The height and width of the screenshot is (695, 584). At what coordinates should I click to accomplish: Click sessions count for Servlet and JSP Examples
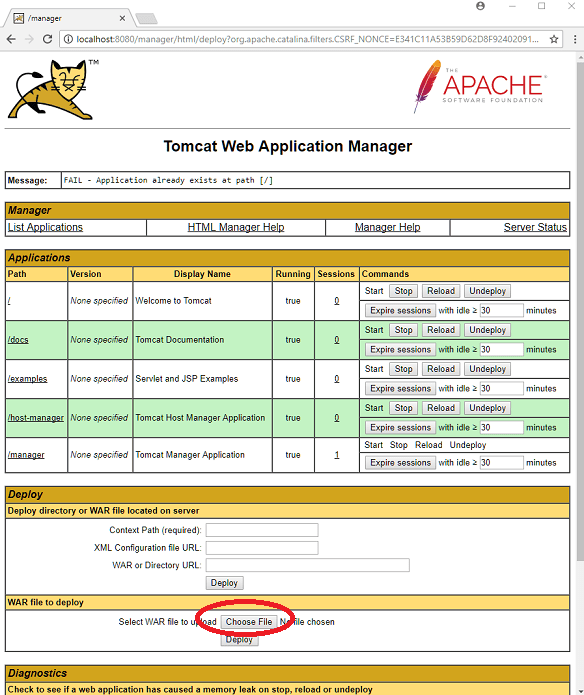337,379
